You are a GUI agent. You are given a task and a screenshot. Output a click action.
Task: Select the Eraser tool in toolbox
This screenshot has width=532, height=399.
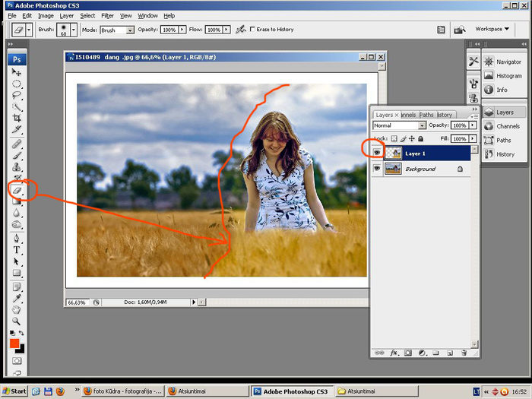[x=17, y=190]
